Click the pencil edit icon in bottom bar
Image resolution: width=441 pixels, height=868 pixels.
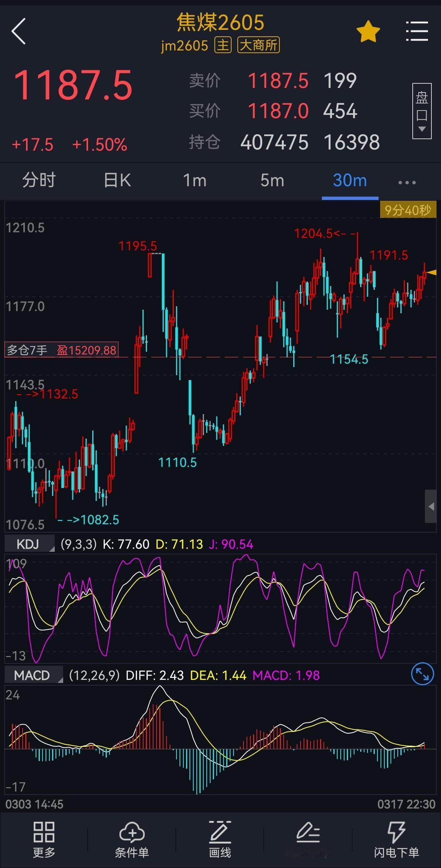coord(308,833)
